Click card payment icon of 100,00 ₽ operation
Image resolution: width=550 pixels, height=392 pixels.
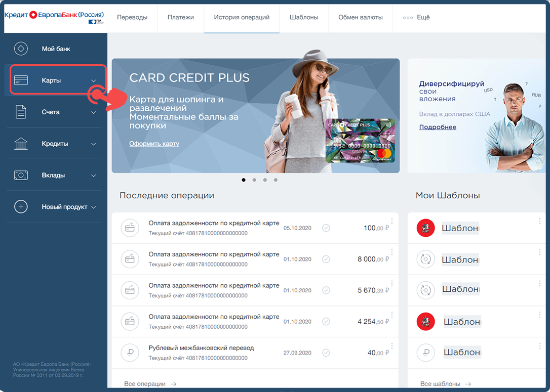click(x=130, y=228)
